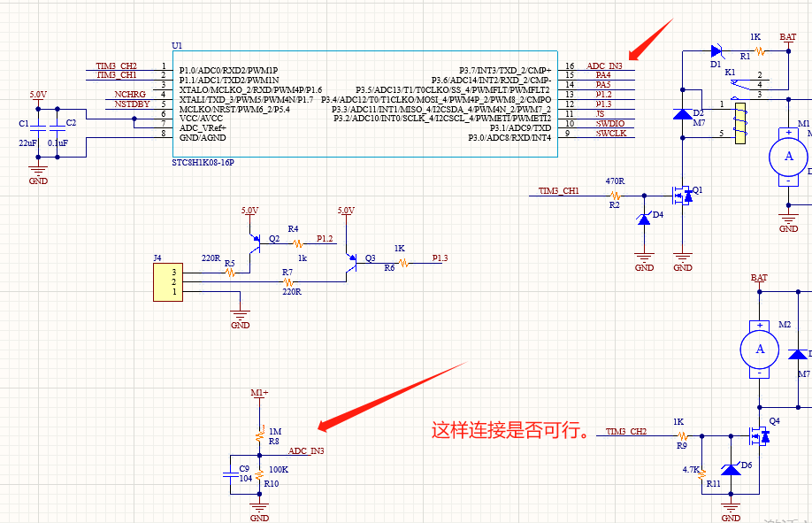The width and height of the screenshot is (812, 523).
Task: Select the M1+ power port label
Action: click(x=259, y=392)
